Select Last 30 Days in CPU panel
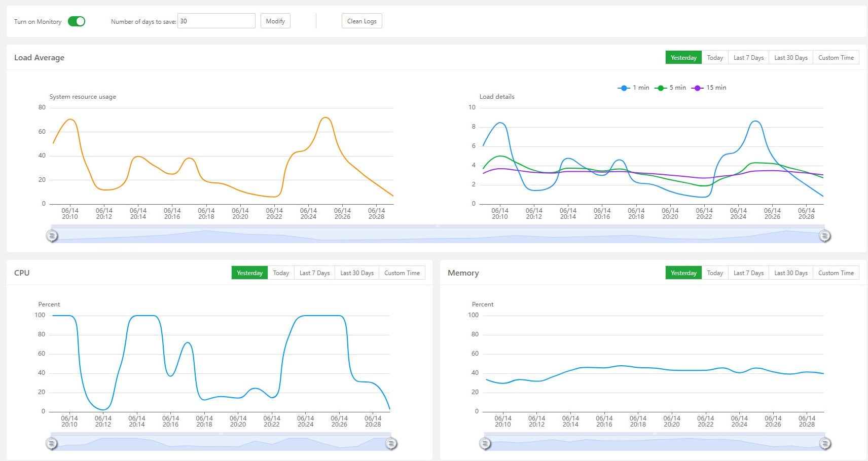Screen dimensions: 868x461 point(356,273)
